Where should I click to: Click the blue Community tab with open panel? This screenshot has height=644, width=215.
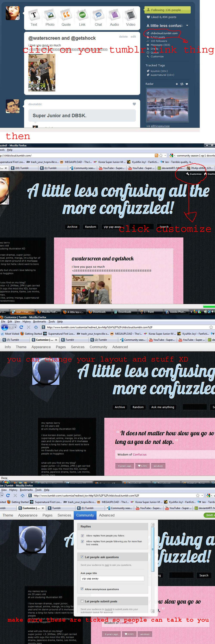tap(85, 515)
